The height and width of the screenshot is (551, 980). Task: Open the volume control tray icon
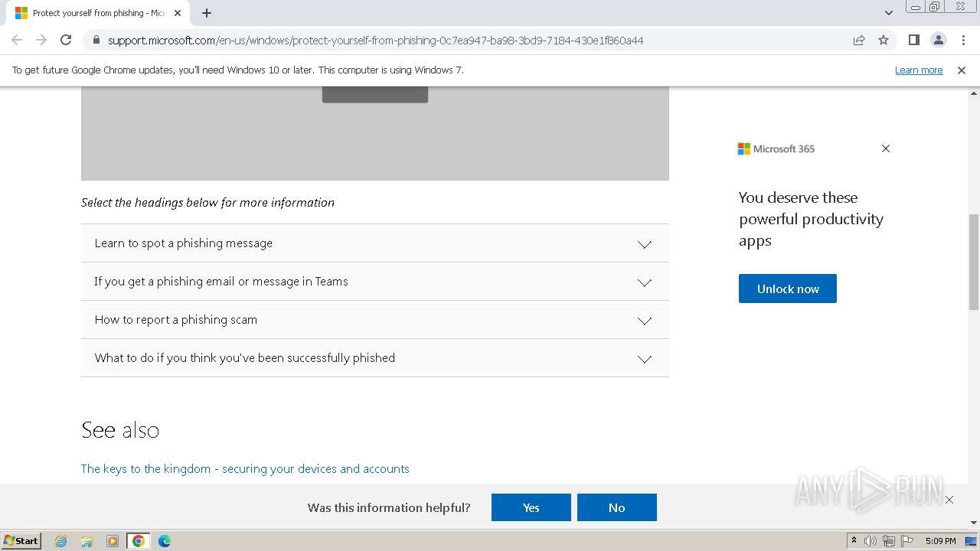coord(871,541)
